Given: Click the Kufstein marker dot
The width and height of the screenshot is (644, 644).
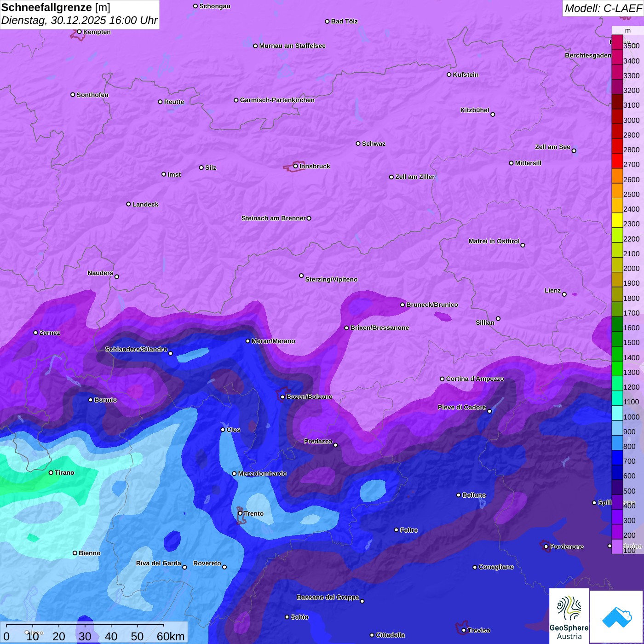Looking at the screenshot, I should click(x=449, y=75).
